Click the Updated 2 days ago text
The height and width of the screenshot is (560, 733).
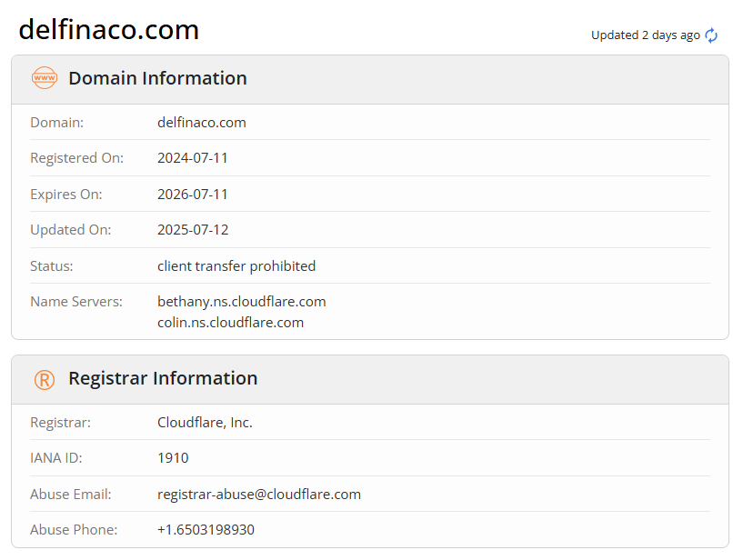click(x=645, y=35)
